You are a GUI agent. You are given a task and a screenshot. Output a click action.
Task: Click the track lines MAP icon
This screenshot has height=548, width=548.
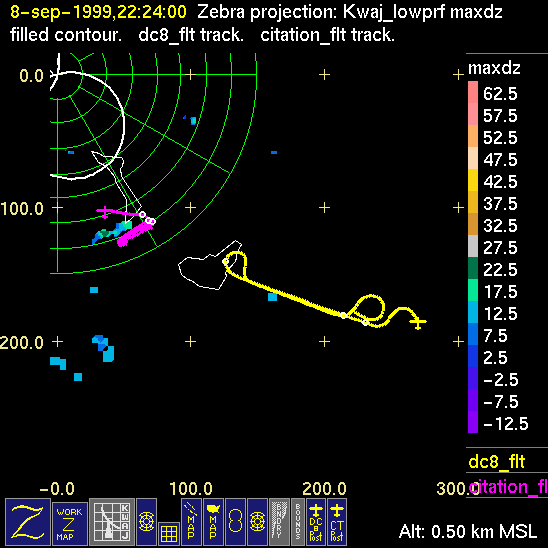[x=191, y=522]
